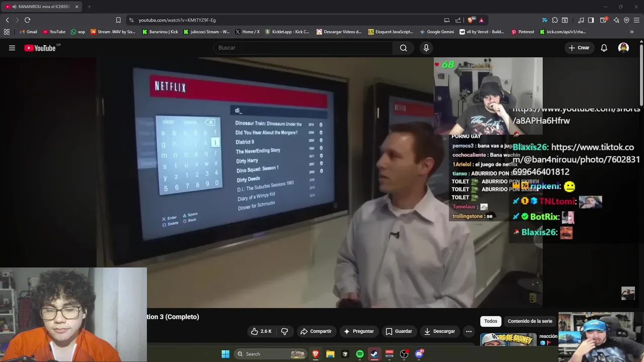Open the browser extensions puzzle icon

pyautogui.click(x=554, y=20)
